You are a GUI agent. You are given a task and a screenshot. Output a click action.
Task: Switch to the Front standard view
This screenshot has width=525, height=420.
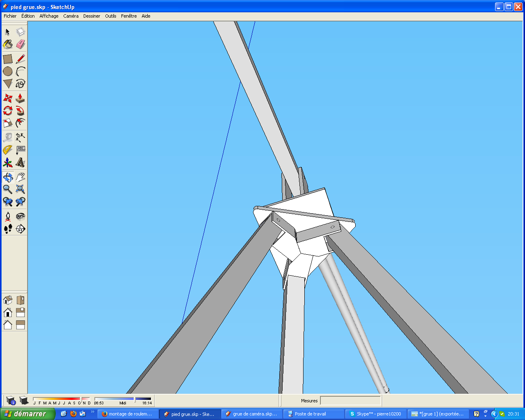8,313
